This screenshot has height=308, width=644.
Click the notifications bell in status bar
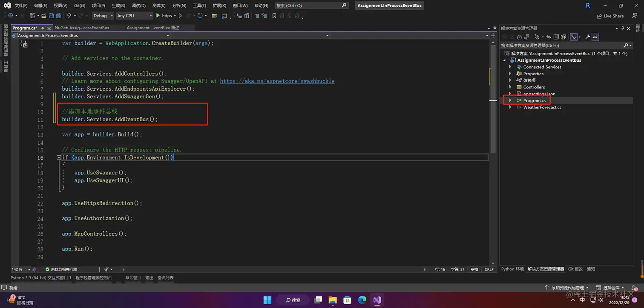click(x=635, y=288)
